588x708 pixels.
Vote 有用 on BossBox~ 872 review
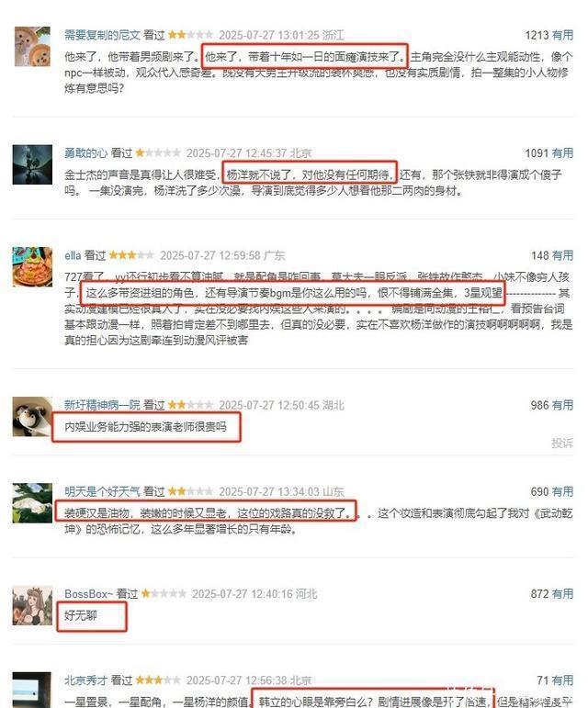pos(562,594)
